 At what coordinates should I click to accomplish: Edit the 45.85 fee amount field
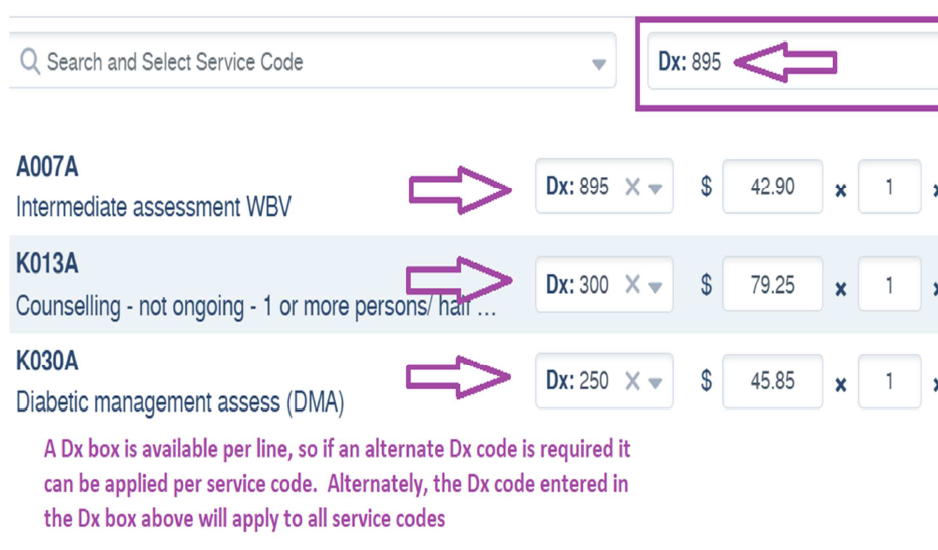[772, 381]
